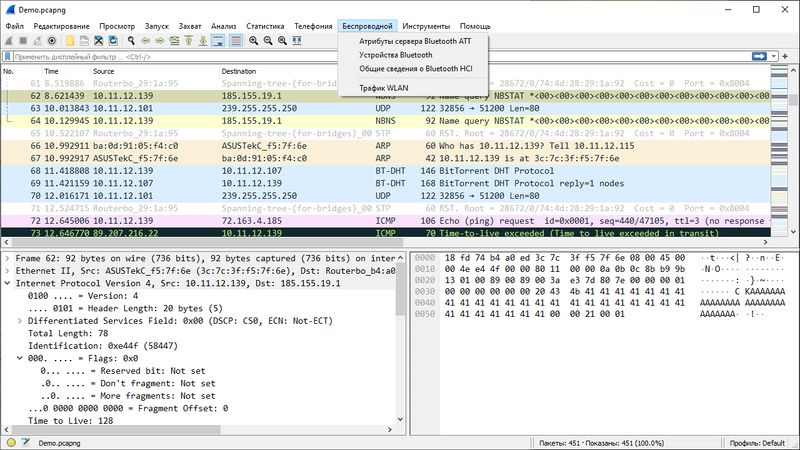Open a capture file via folder icon

pyautogui.click(x=70, y=41)
